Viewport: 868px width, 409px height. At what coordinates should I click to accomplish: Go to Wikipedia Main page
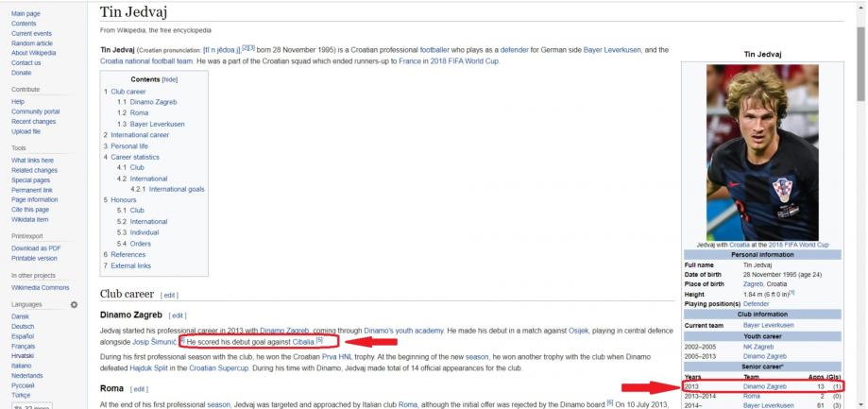tap(26, 13)
